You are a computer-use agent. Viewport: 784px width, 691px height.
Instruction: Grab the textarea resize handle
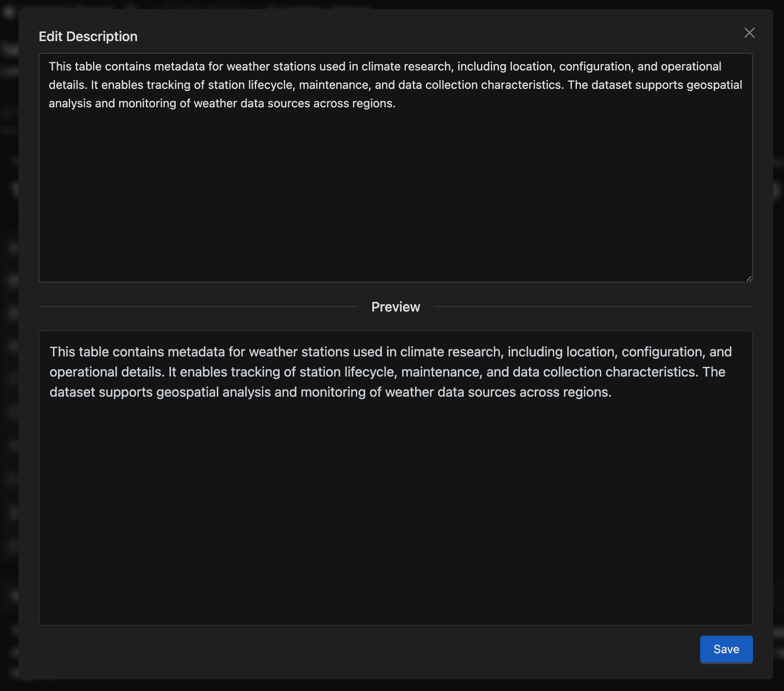748,278
